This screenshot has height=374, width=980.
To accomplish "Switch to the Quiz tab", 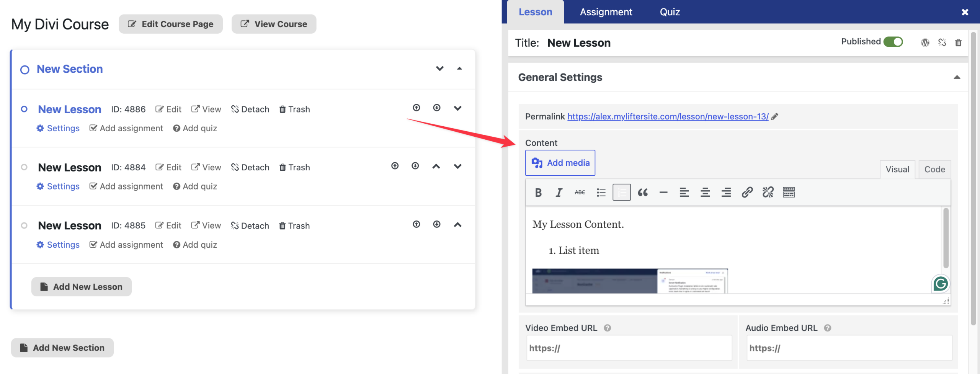I will tap(670, 12).
